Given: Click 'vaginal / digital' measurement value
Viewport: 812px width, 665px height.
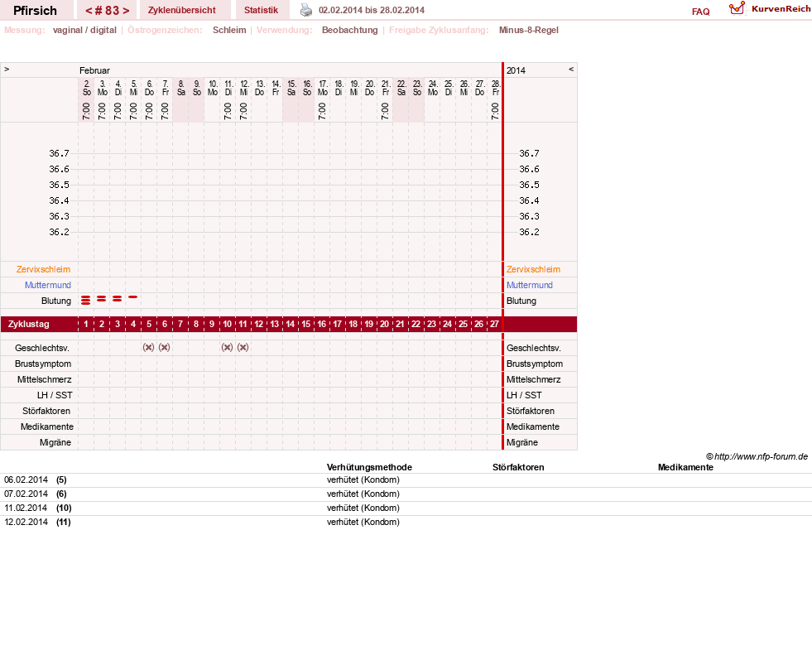Looking at the screenshot, I should tap(84, 30).
